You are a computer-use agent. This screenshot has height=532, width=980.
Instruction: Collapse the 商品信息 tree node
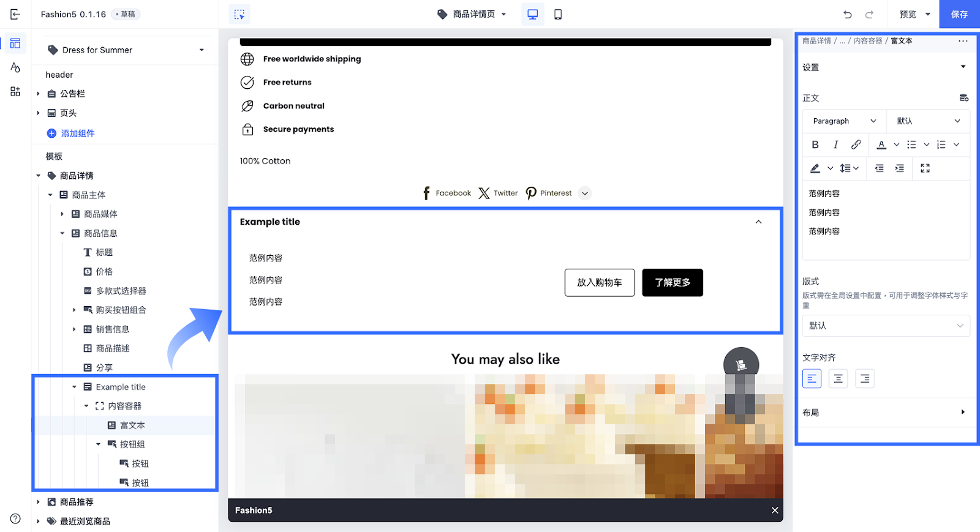tap(62, 233)
